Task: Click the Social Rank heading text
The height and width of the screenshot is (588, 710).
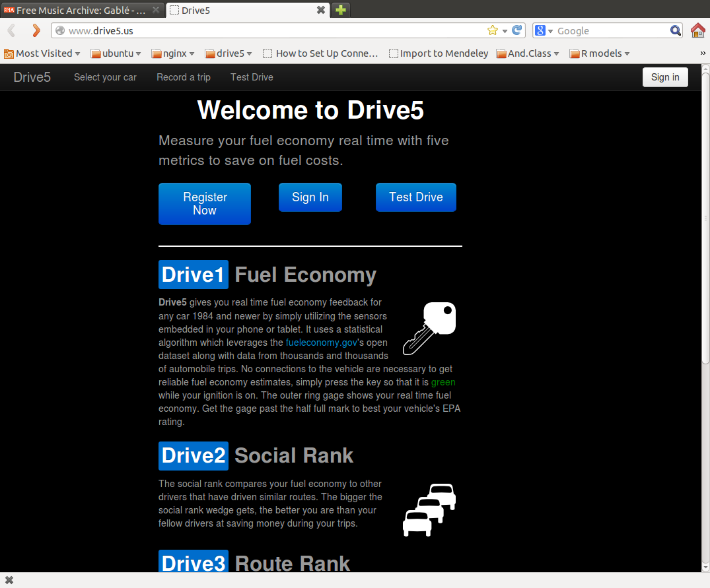Action: (x=294, y=455)
